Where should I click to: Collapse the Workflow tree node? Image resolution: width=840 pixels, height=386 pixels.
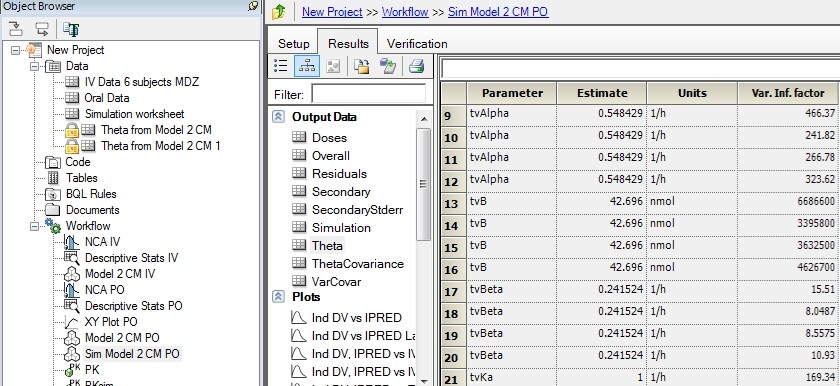pos(34,226)
